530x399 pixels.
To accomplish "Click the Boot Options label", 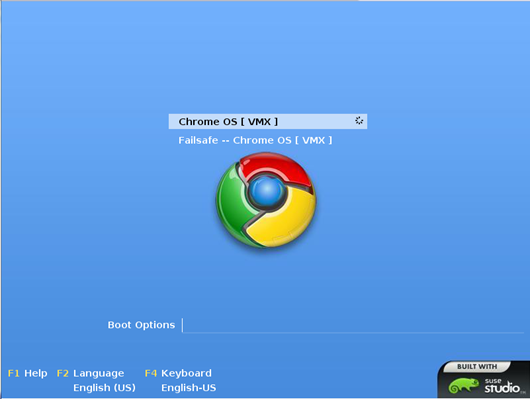I will coord(141,325).
